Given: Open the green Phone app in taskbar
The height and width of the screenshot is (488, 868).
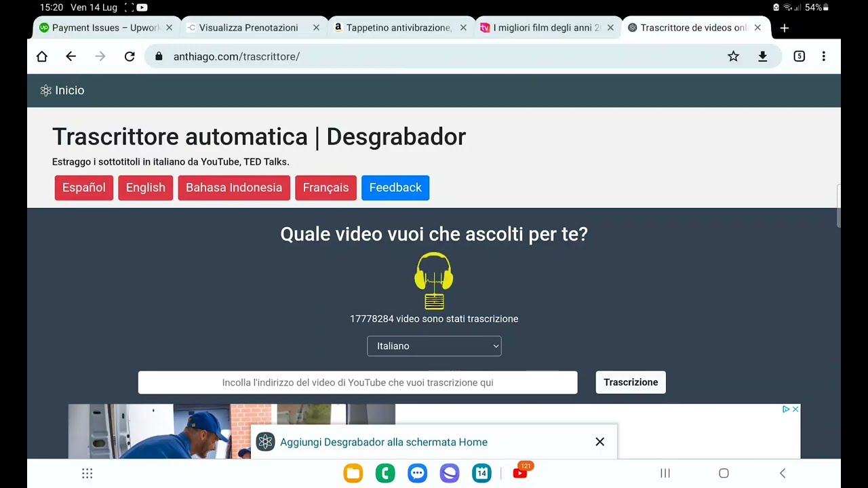Looking at the screenshot, I should (385, 473).
